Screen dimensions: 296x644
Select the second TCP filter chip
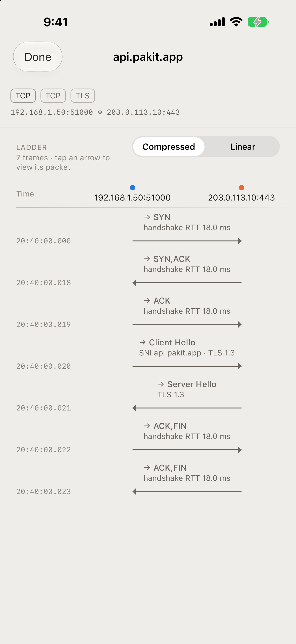point(53,95)
